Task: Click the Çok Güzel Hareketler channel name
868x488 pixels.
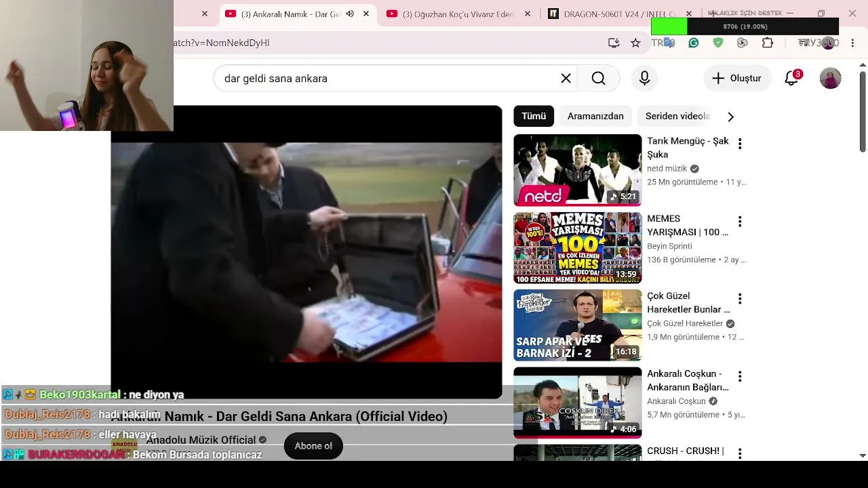Action: click(x=685, y=323)
